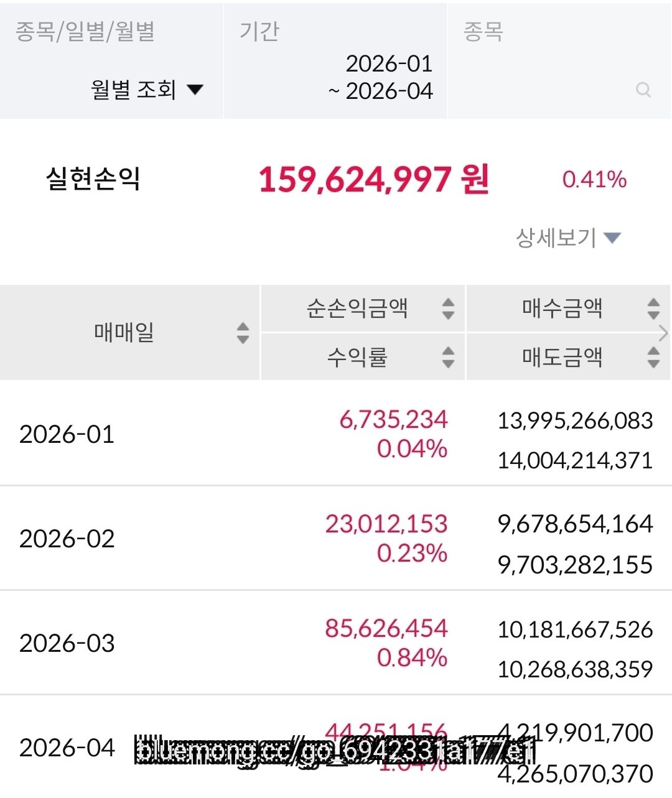Click the bluemong.cc watermark link
The image size is (672, 798).
coord(335,751)
